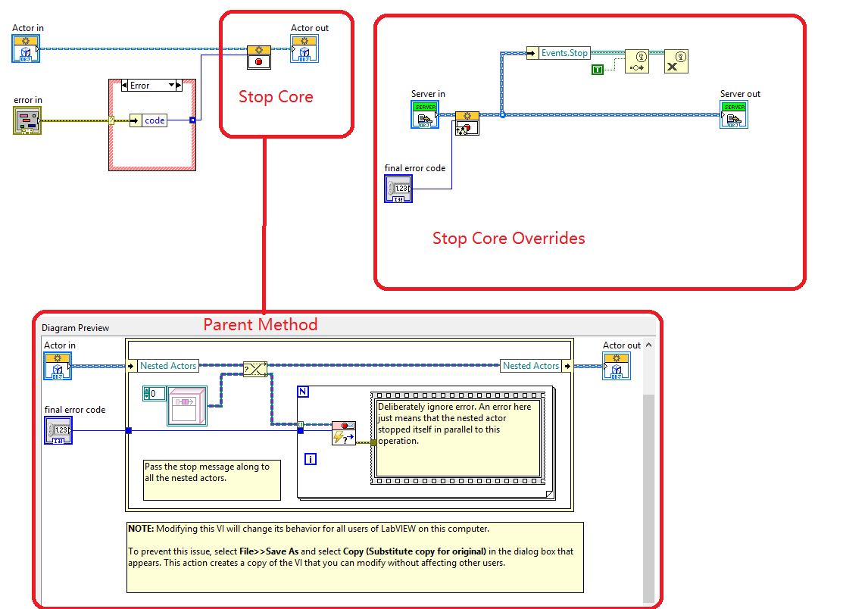Click the Server out refnum terminal icon
Screen dimensions: 868x609
[x=735, y=114]
